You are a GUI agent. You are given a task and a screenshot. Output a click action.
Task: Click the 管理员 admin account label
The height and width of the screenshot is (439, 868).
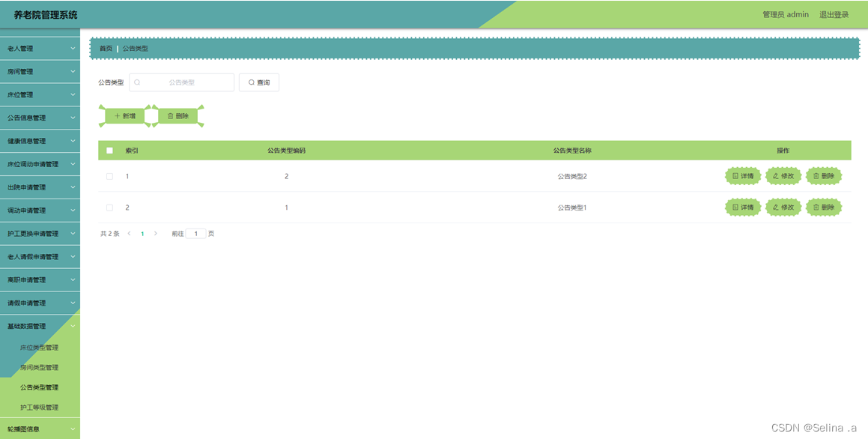[x=786, y=14]
